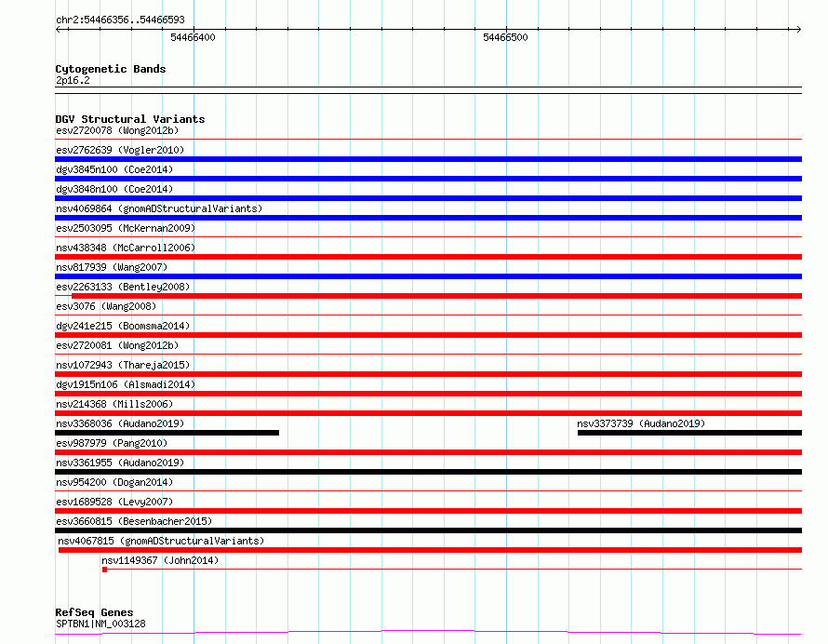Click nsv4067815 (gnomADStructuralVariants) label
This screenshot has width=828, height=644.
pos(161,541)
